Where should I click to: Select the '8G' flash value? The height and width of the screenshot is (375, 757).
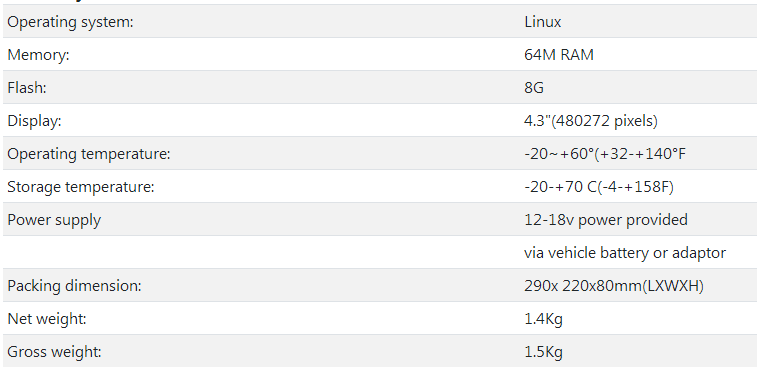[534, 88]
